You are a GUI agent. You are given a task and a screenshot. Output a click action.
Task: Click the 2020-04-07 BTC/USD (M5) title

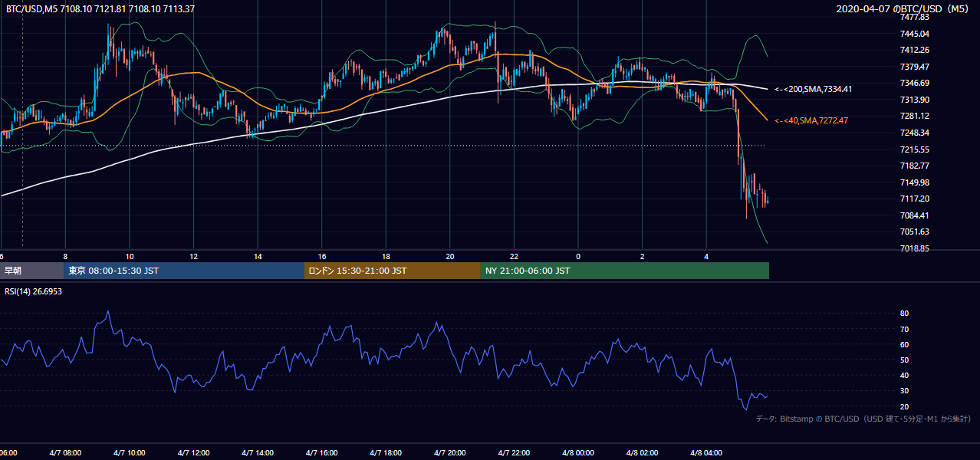pyautogui.click(x=904, y=9)
